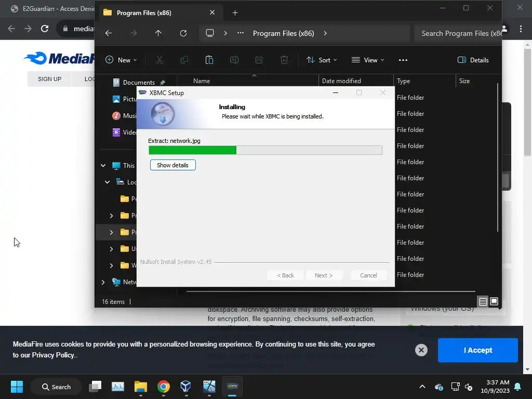Open the notification bell in taskbar
532x399 pixels.
pos(518,387)
